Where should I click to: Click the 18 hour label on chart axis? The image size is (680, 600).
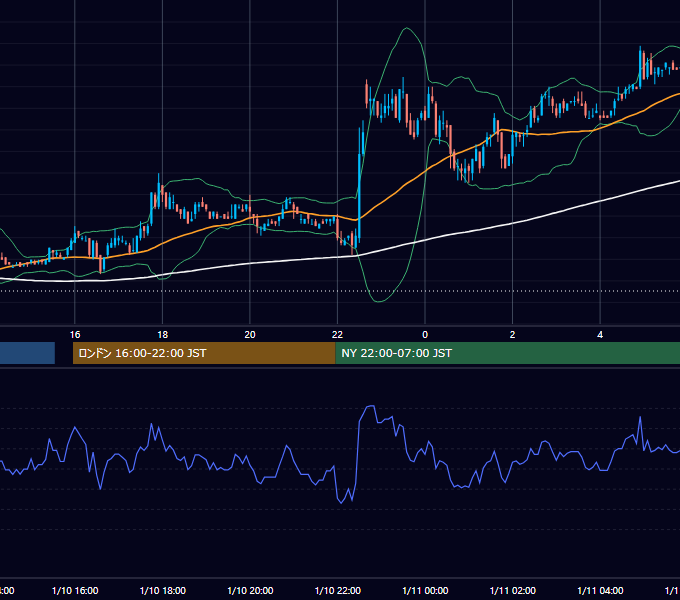tap(163, 335)
